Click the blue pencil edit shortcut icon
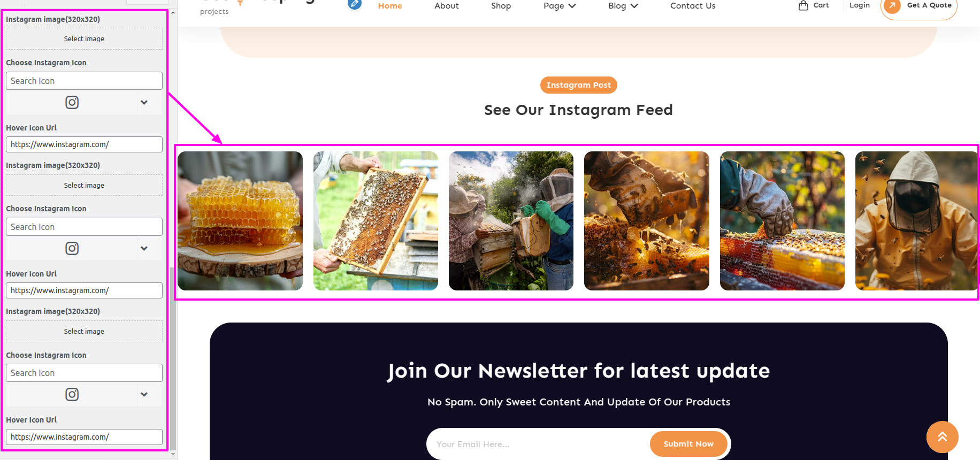Viewport: 980px width, 460px height. click(354, 4)
